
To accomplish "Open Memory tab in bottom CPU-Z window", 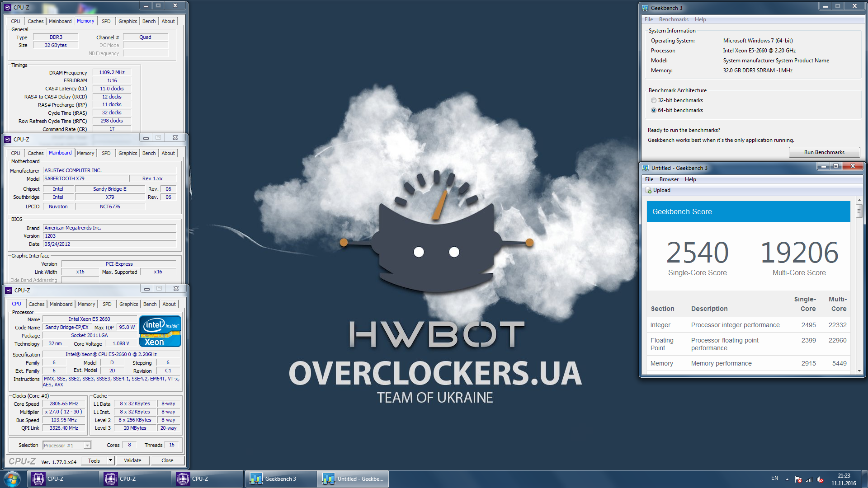I will point(86,304).
